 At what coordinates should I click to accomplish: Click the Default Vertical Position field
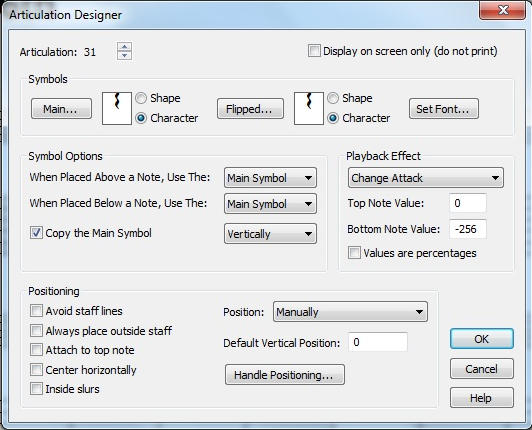point(378,342)
